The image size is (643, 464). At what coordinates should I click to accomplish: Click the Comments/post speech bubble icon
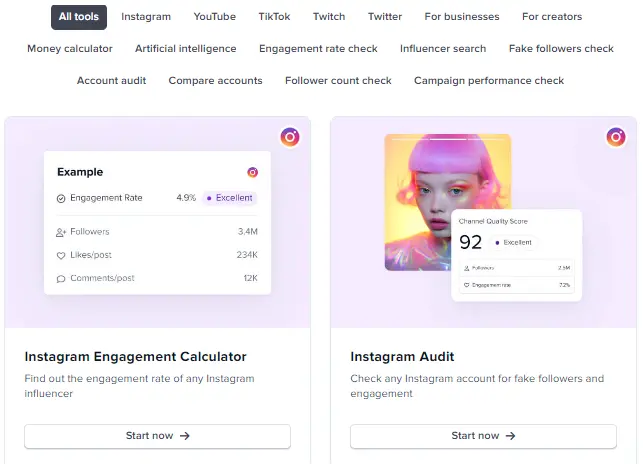(61, 278)
